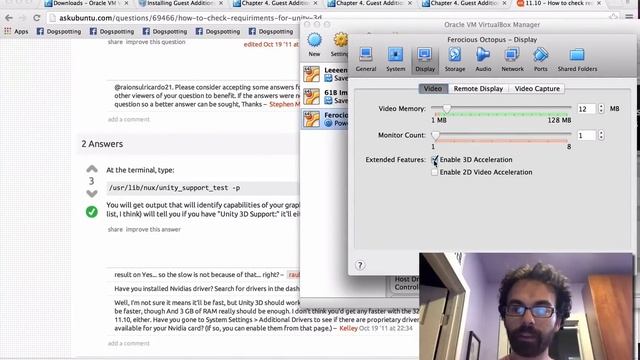This screenshot has width=640, height=360.
Task: Open the Chrome menu hamburger icon
Action: [629, 17]
